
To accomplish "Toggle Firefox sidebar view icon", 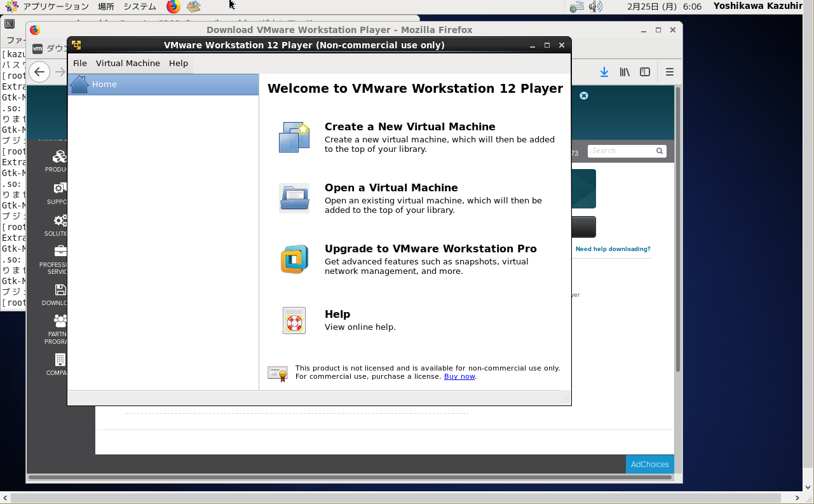I will pos(645,72).
